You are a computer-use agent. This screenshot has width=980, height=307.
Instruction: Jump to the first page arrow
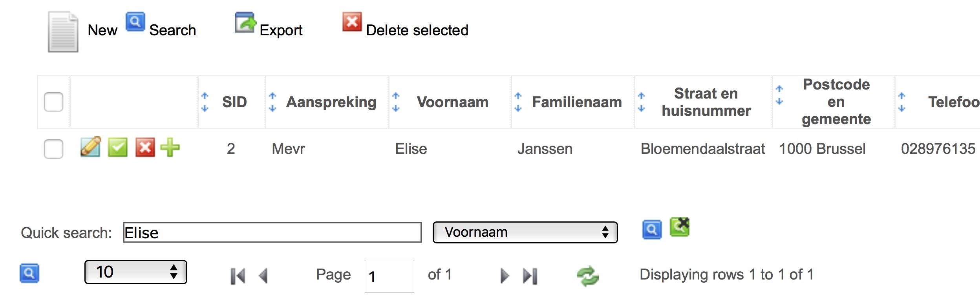pyautogui.click(x=238, y=276)
